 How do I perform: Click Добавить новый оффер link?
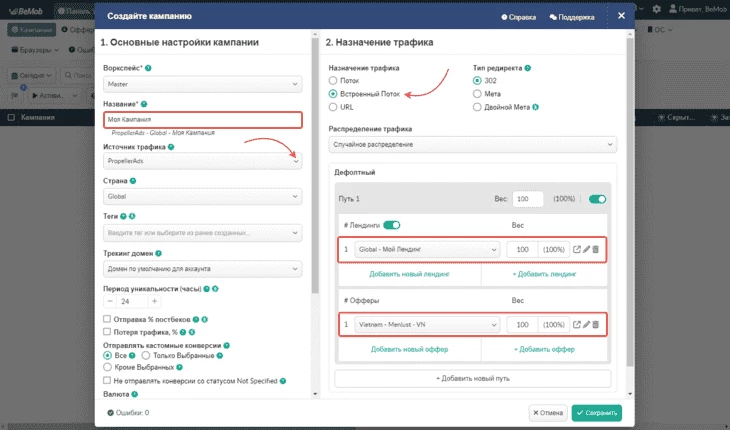[x=409, y=349]
